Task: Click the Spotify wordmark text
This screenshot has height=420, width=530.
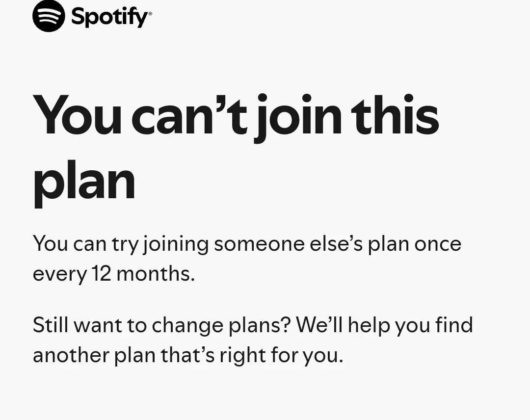Action: 109,17
